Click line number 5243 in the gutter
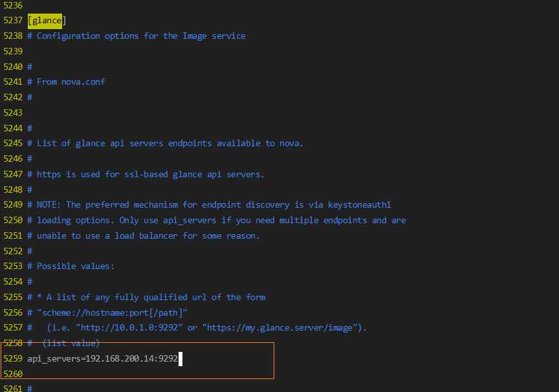559x392 pixels. [x=13, y=113]
